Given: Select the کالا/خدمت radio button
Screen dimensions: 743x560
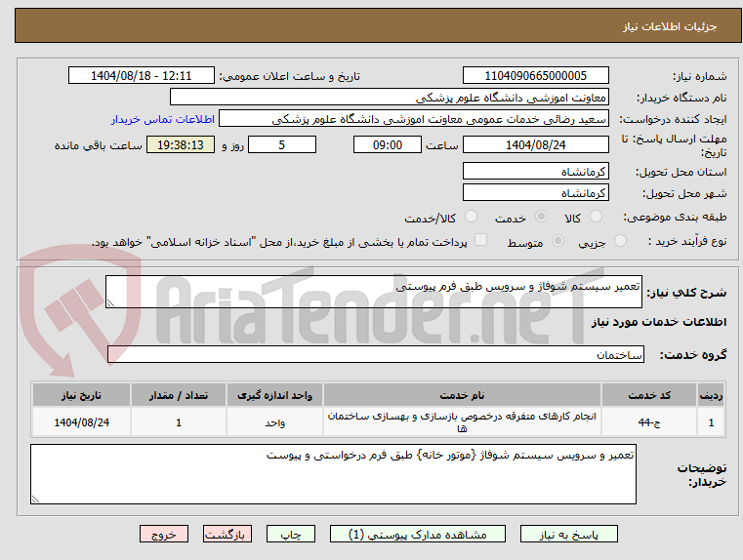Looking at the screenshot, I should point(471,217).
